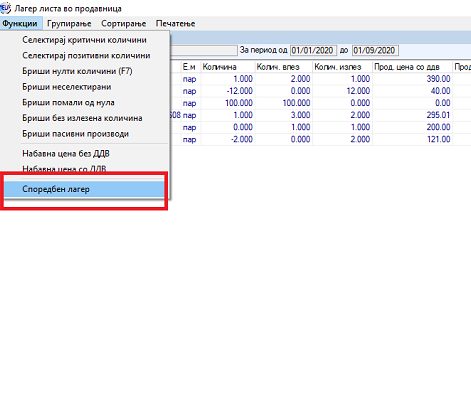
Task: Click the Колич. излез cell 12.000
Action: [x=342, y=91]
